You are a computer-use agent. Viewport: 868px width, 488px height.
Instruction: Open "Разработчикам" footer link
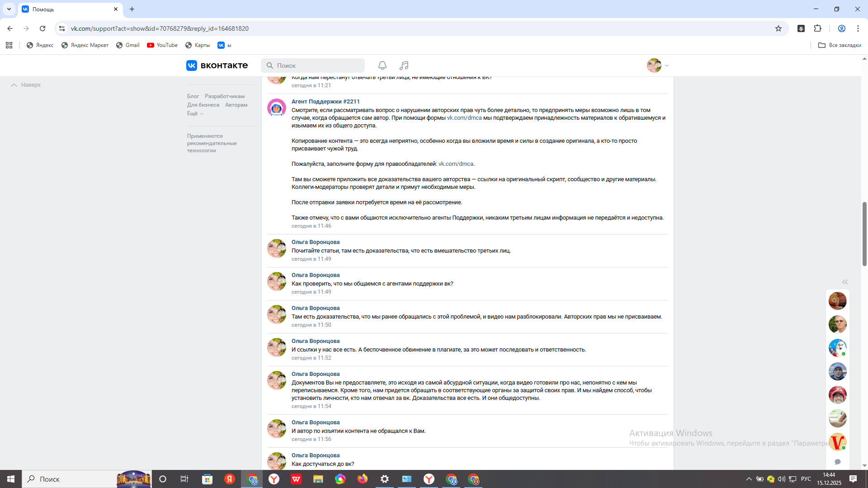224,96
